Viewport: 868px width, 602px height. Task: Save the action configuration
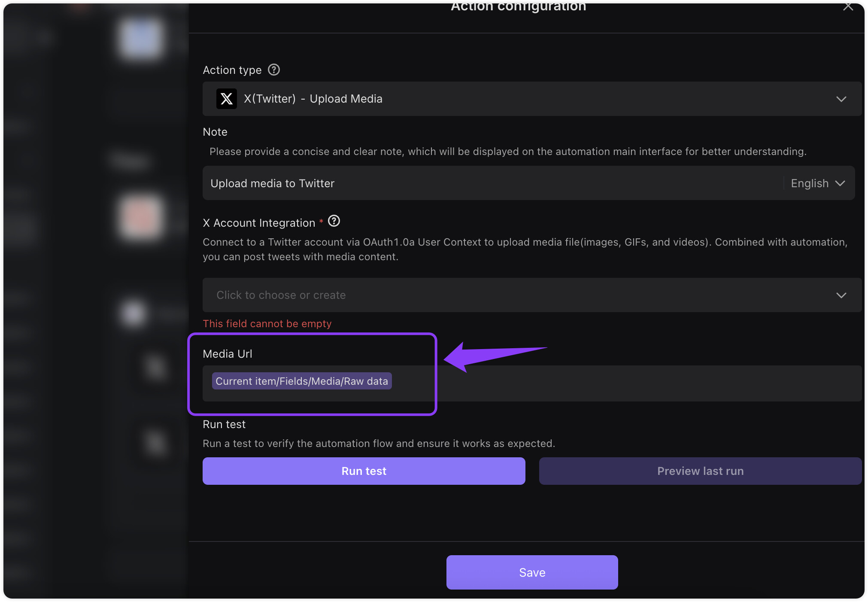click(532, 572)
